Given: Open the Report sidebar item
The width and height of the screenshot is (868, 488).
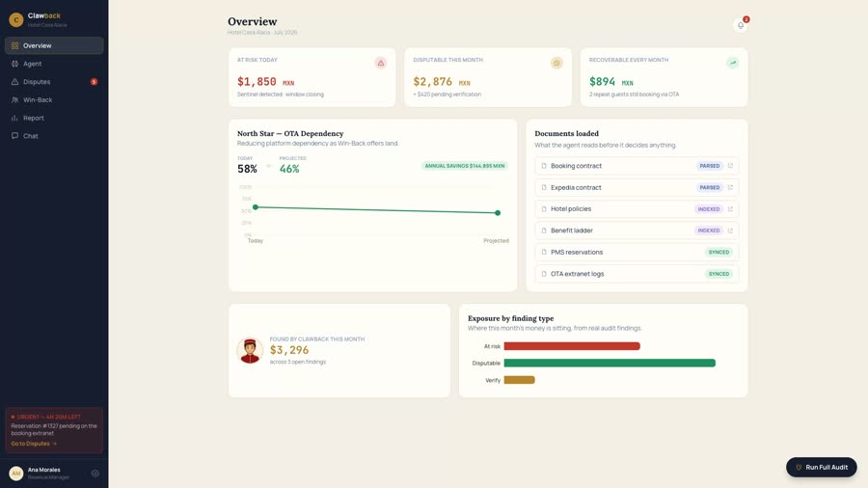Looking at the screenshot, I should point(54,118).
